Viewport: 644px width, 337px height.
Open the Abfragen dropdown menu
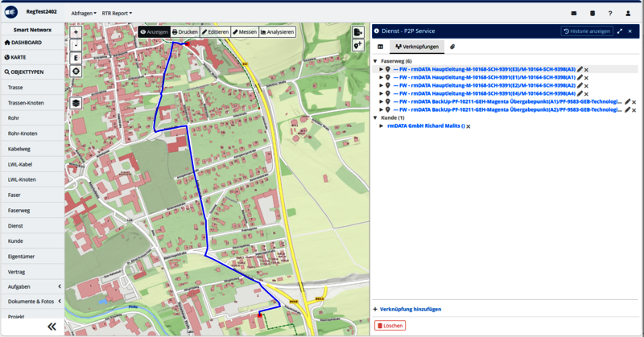[83, 14]
